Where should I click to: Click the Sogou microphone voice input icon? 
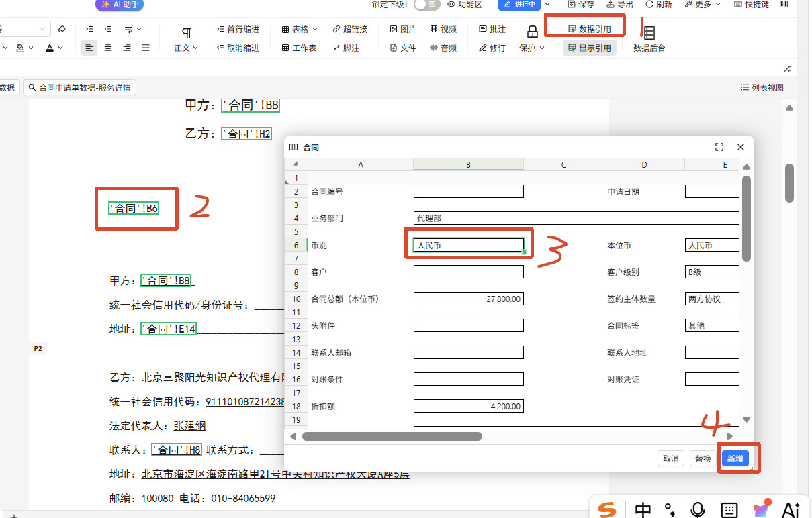click(698, 510)
